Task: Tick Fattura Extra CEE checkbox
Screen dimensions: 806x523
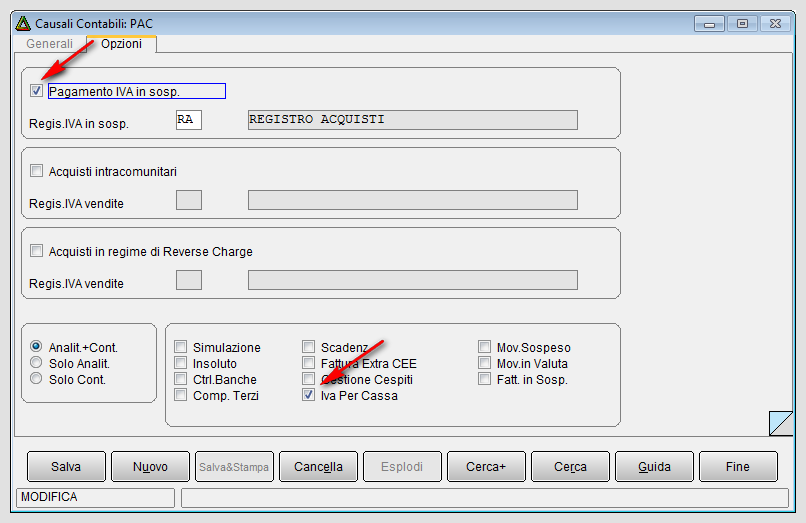Action: tap(308, 363)
